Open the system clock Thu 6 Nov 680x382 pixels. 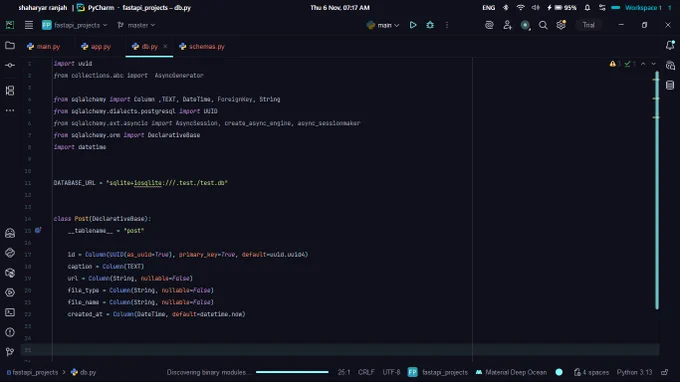pos(340,7)
